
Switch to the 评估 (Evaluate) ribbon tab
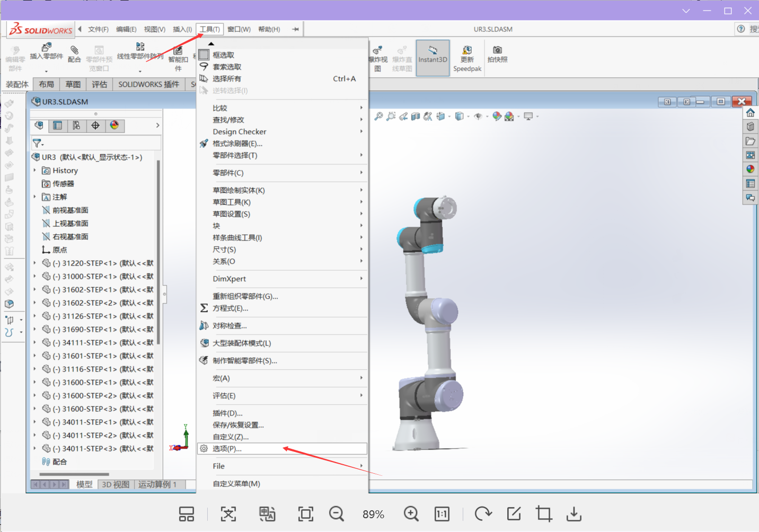coord(100,84)
